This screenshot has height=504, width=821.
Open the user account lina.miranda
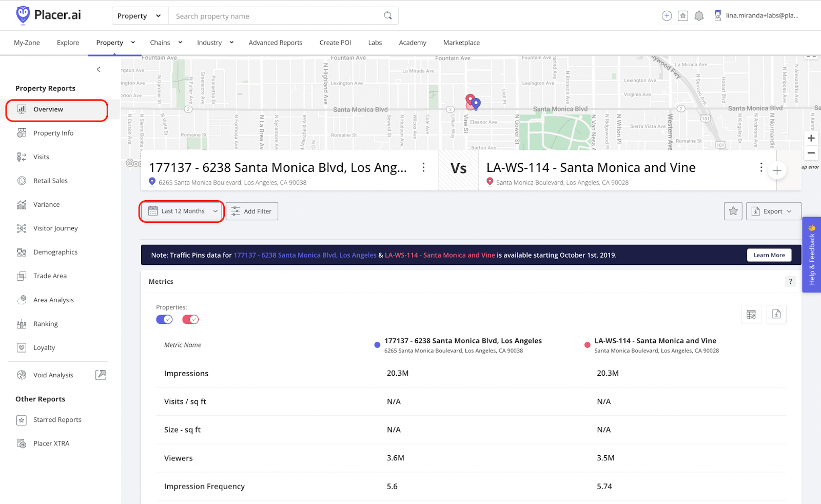756,16
